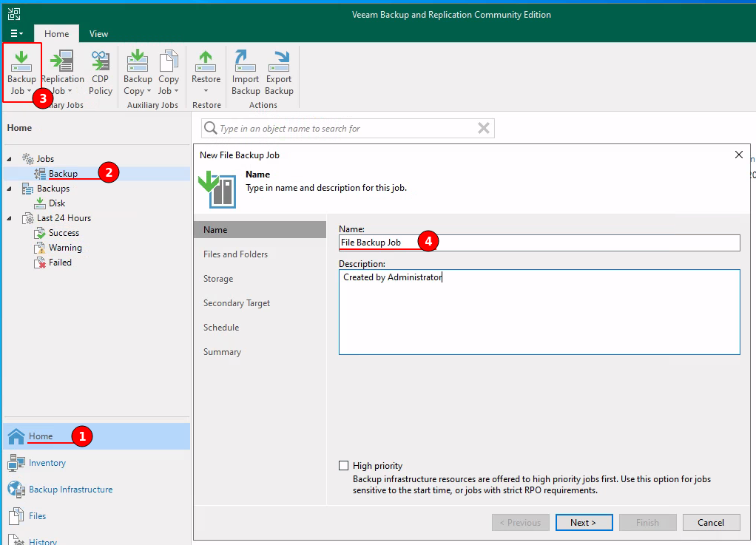This screenshot has height=545, width=756.
Task: Select Backup under Jobs in tree
Action: (63, 174)
